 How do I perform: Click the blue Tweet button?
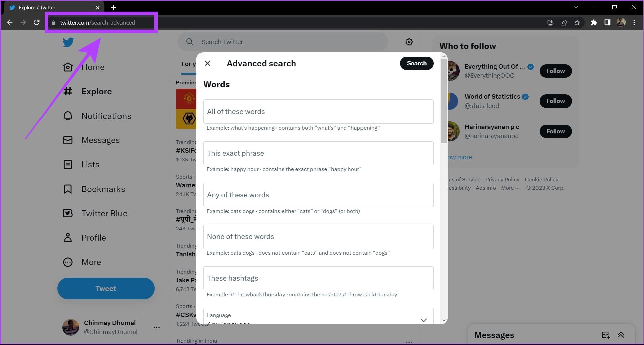pos(106,288)
